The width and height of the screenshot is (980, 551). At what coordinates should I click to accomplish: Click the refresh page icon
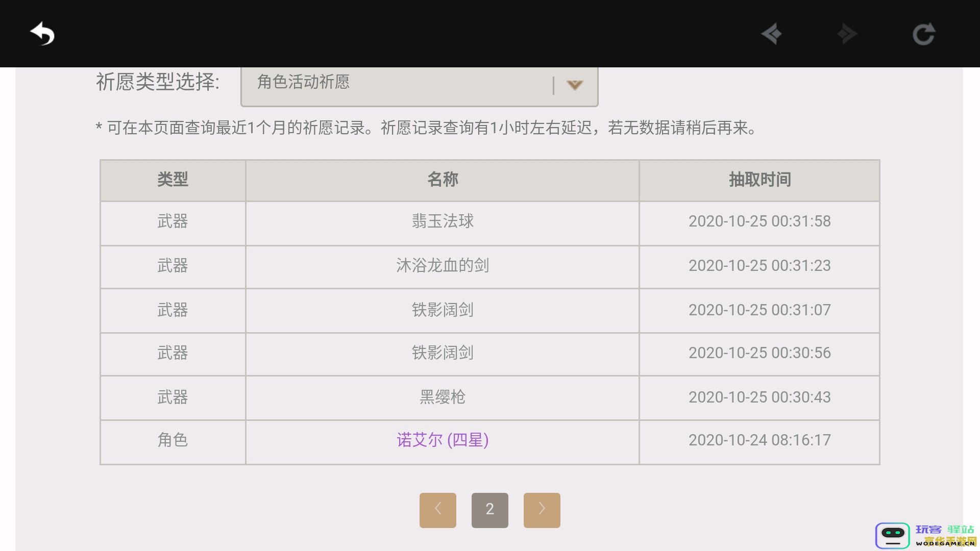[x=924, y=34]
